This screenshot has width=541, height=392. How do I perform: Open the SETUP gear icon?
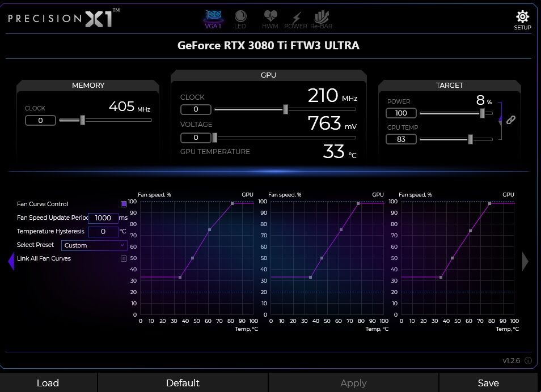click(x=522, y=20)
